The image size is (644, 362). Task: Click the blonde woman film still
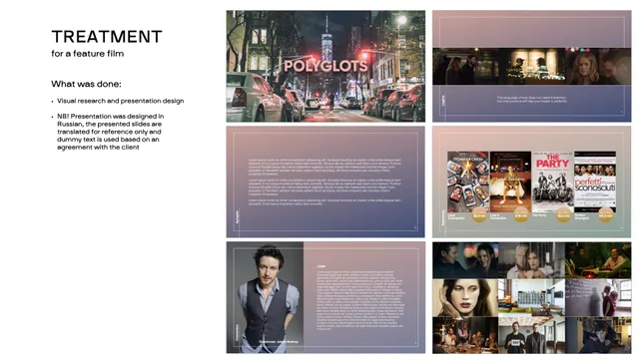598,66
